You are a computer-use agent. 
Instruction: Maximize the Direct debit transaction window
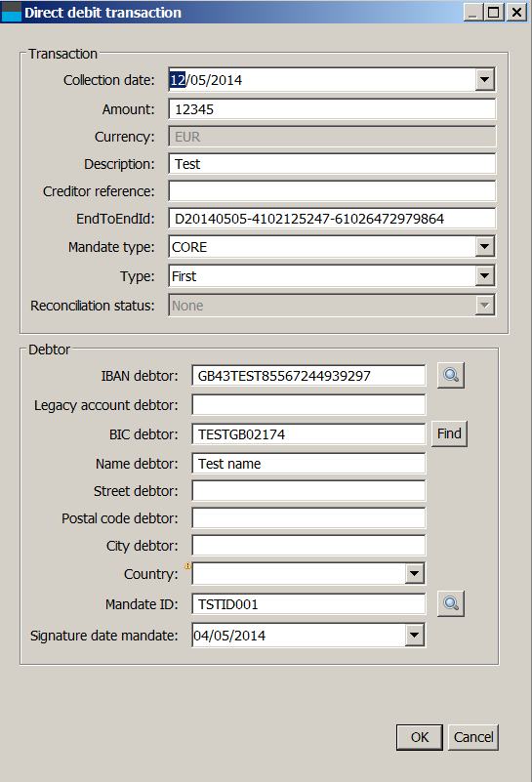(494, 12)
